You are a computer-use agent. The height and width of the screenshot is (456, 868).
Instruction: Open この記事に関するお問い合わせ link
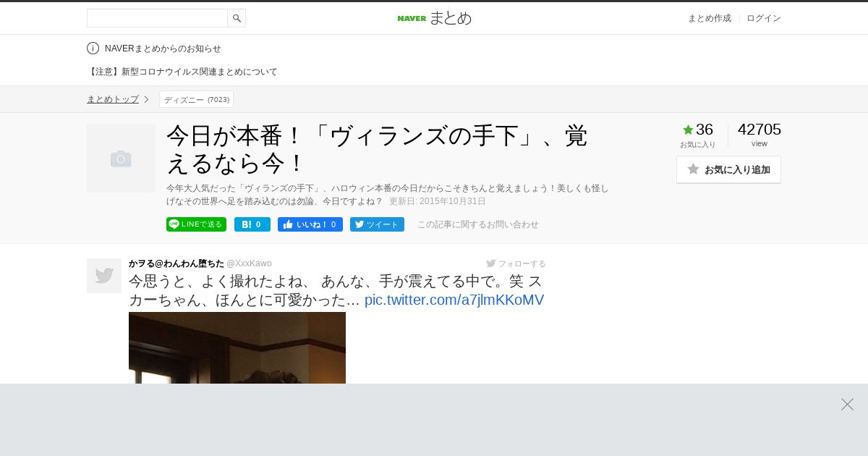(478, 224)
